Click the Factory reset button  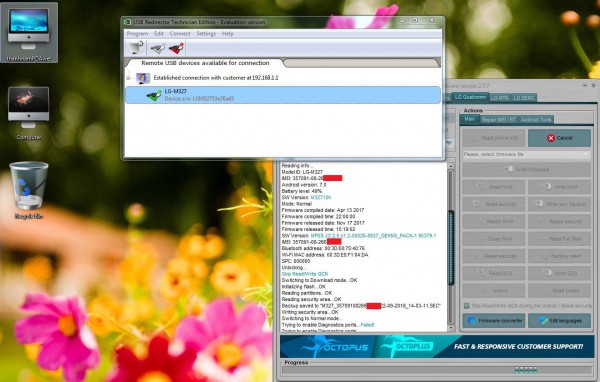tap(559, 256)
